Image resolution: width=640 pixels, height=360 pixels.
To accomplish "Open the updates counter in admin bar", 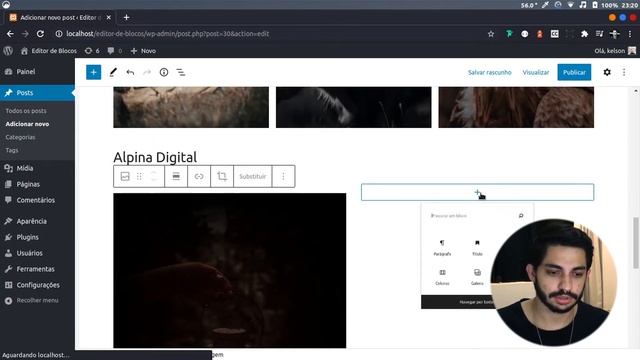I will (92, 51).
